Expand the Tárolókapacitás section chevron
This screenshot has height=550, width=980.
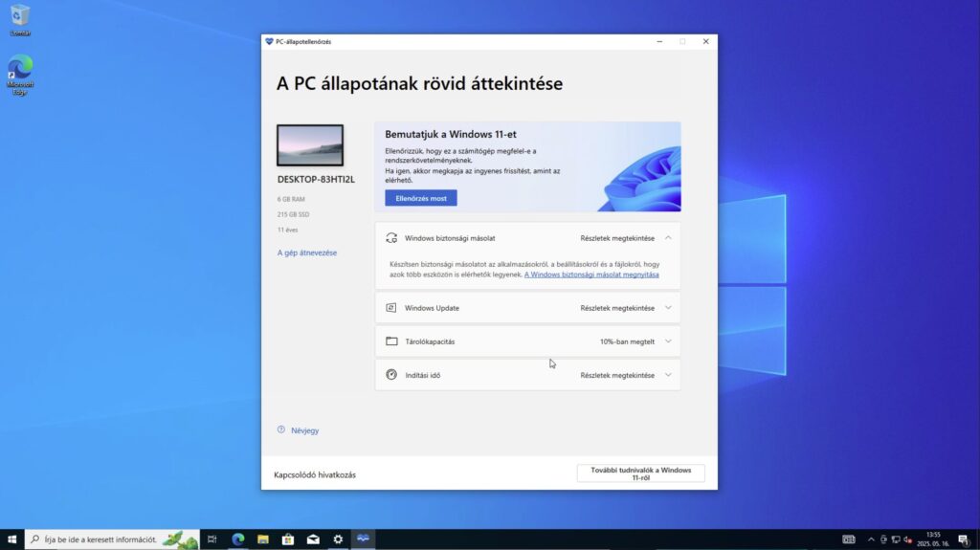(x=668, y=341)
